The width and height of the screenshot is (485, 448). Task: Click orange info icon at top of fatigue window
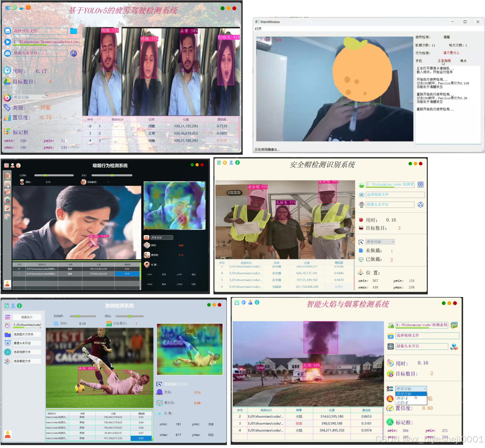click(x=28, y=8)
